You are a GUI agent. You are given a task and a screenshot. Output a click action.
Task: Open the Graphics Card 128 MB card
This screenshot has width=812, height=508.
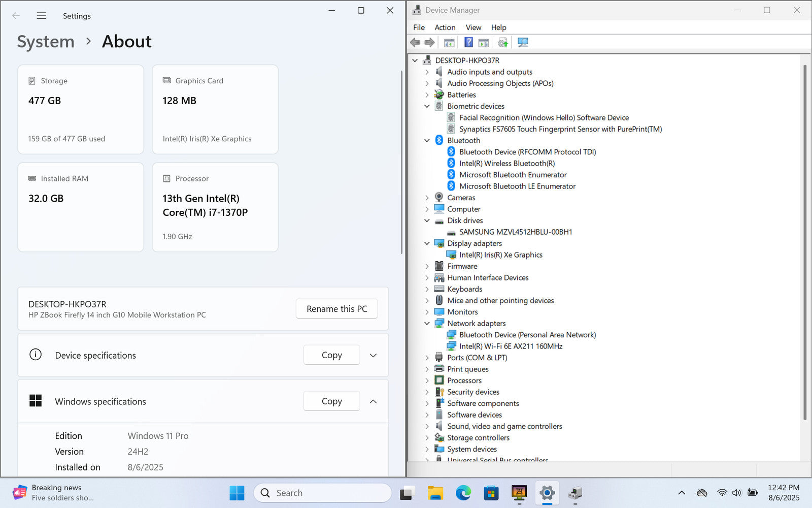coord(215,109)
